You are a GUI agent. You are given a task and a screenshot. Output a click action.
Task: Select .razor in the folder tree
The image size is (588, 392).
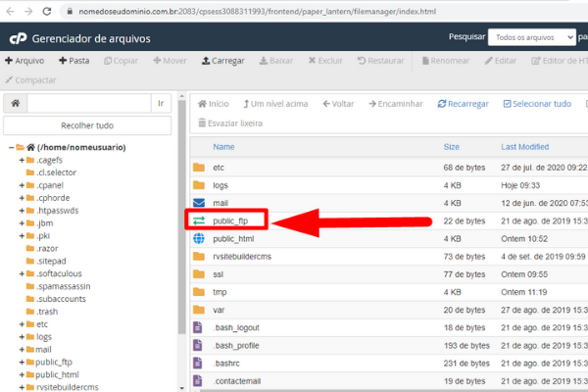[47, 248]
